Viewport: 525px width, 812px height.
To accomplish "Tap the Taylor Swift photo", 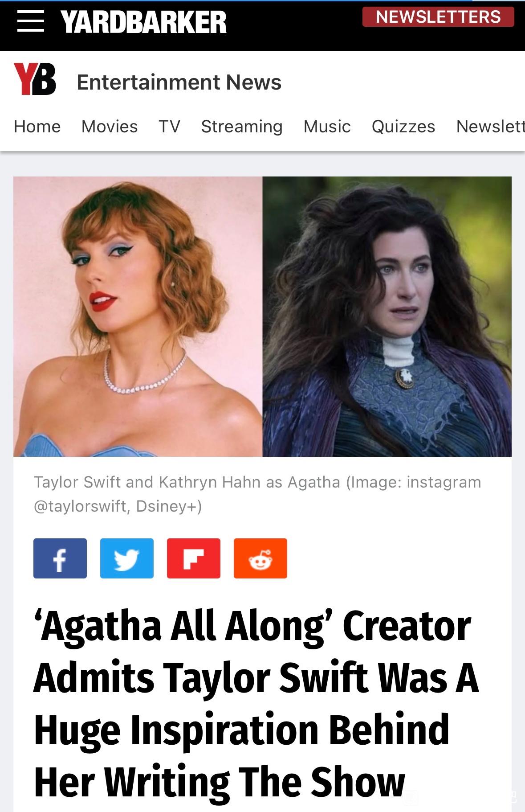I will (x=138, y=316).
